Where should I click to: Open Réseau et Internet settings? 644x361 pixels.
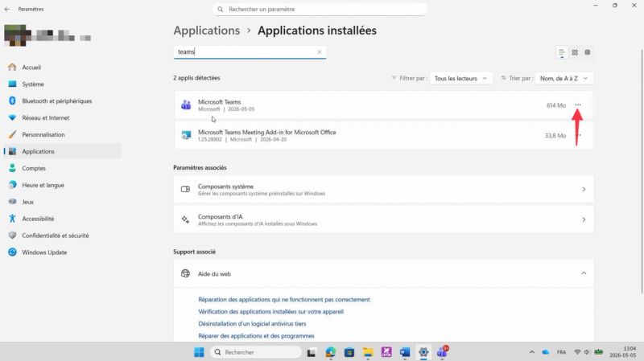[46, 117]
